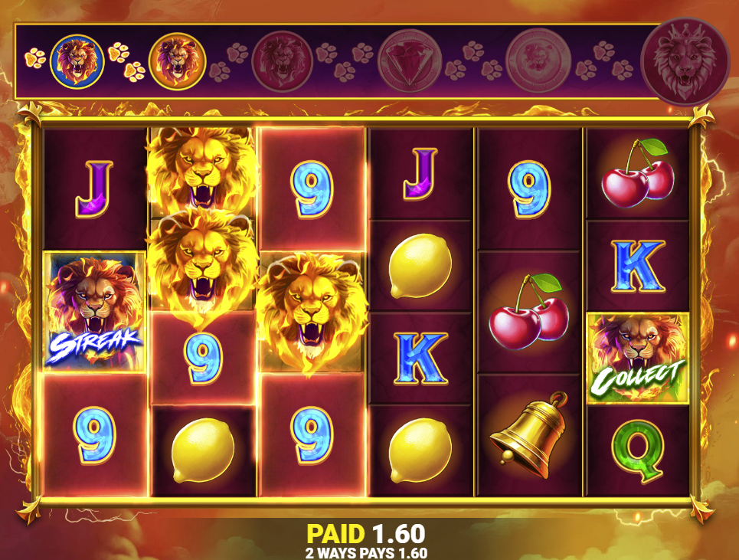Select the blue K in the last reel
This screenshot has height=560, width=739.
tap(638, 267)
